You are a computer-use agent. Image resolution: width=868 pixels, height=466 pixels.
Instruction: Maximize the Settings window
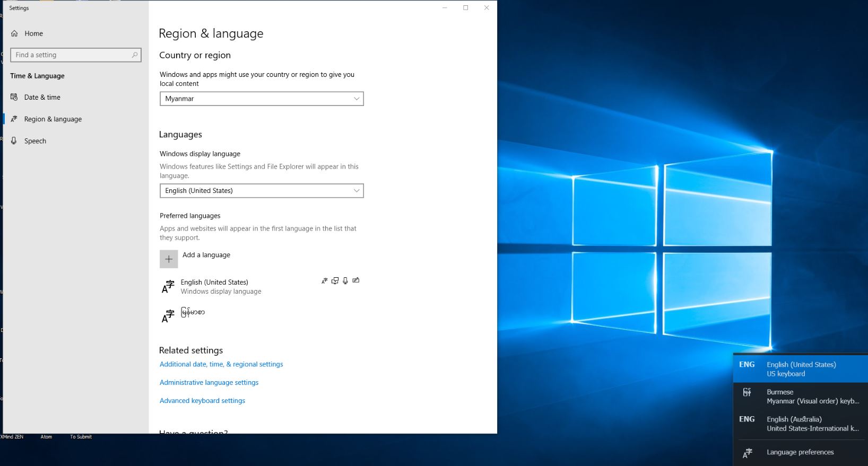(x=465, y=7)
